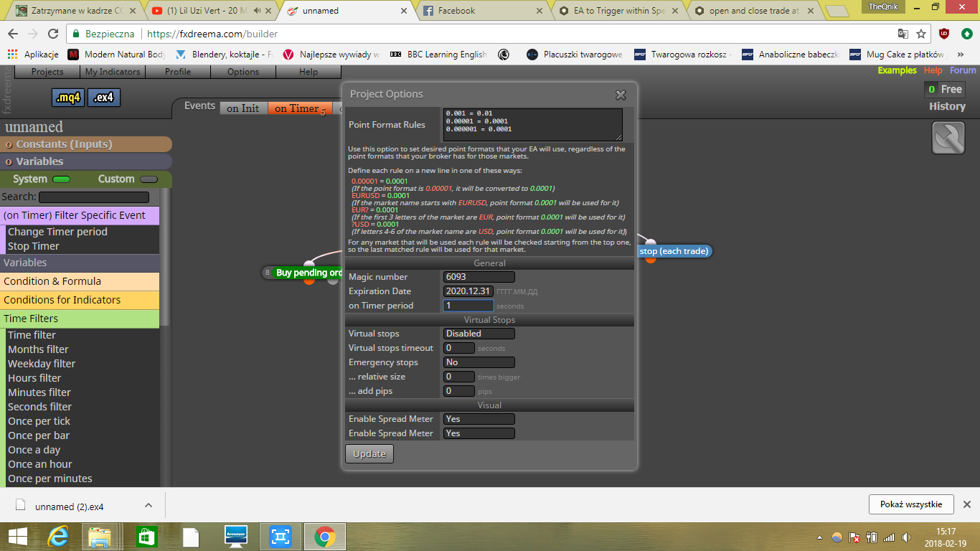The width and height of the screenshot is (980, 551).
Task: Open Windows Start menu
Action: 17,537
